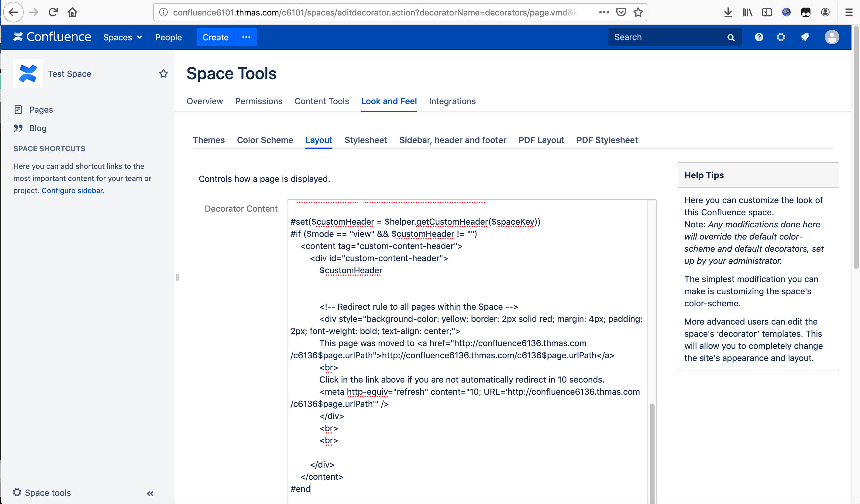Open the Permissions tab

[x=258, y=101]
